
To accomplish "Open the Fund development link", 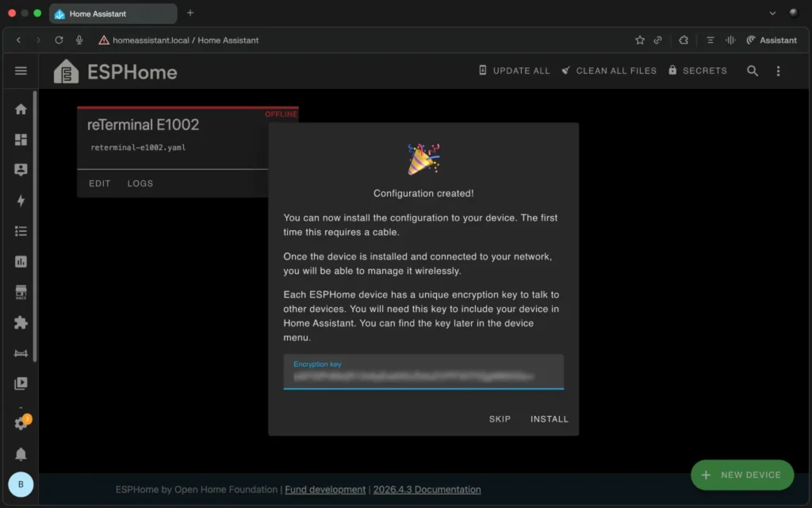I will click(324, 489).
